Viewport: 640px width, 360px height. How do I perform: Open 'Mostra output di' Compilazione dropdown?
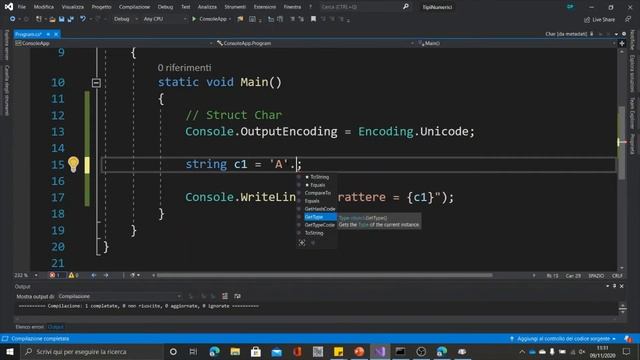click(x=120, y=296)
